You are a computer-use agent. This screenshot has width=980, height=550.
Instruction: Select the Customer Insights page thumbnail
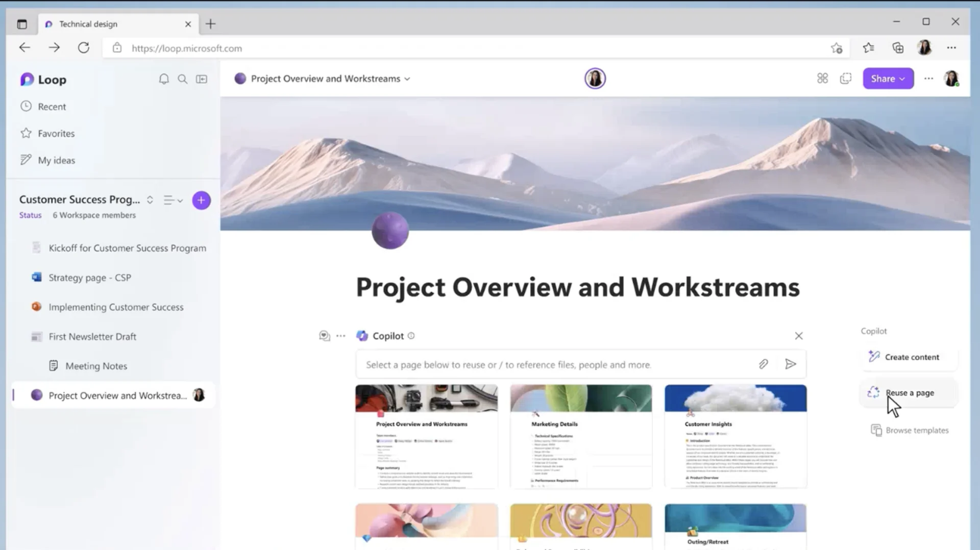(x=734, y=436)
